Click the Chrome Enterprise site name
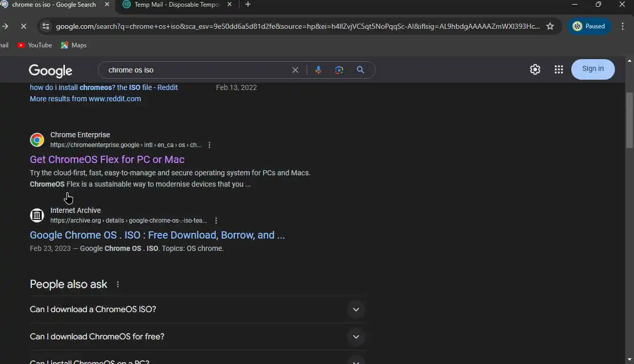This screenshot has height=364, width=634. pos(80,135)
